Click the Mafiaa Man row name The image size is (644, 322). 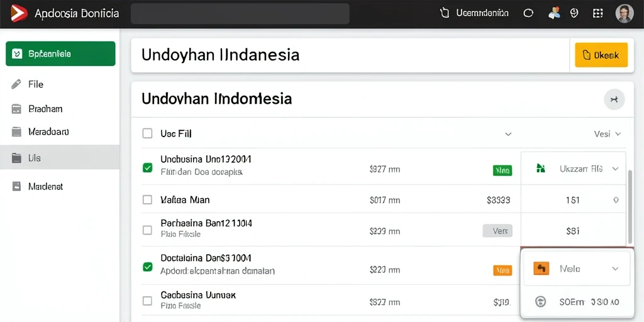[185, 200]
